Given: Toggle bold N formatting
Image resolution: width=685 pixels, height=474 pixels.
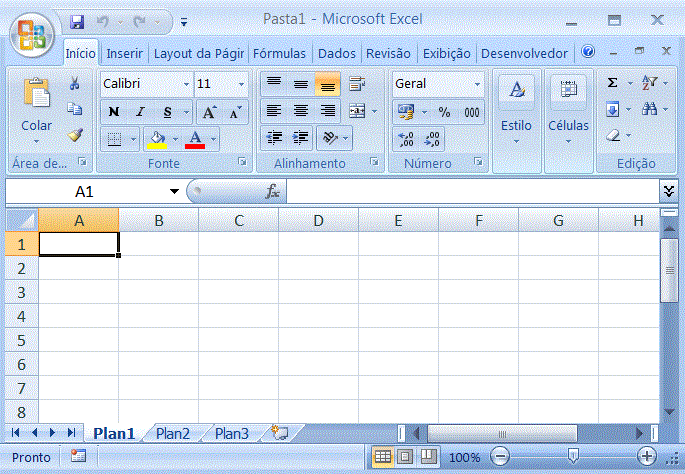Looking at the screenshot, I should (x=114, y=112).
